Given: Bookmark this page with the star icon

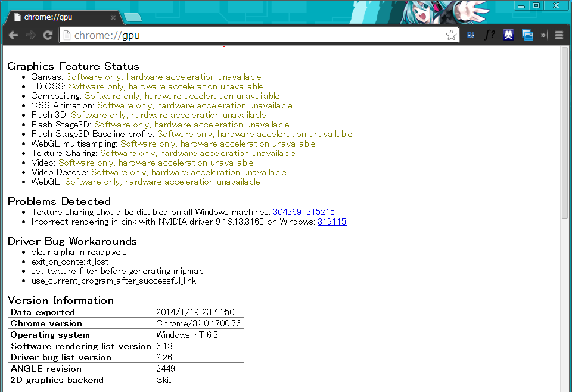Looking at the screenshot, I should tap(451, 35).
